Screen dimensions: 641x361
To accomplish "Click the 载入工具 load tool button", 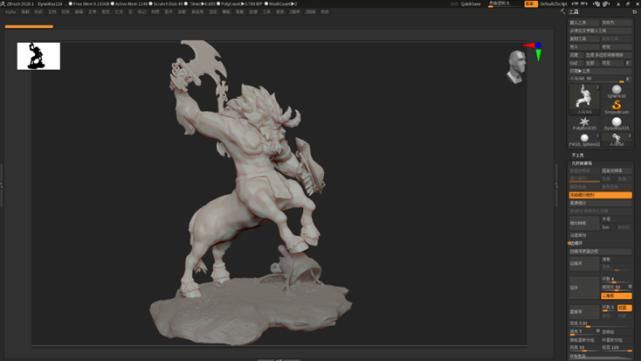I will (584, 22).
